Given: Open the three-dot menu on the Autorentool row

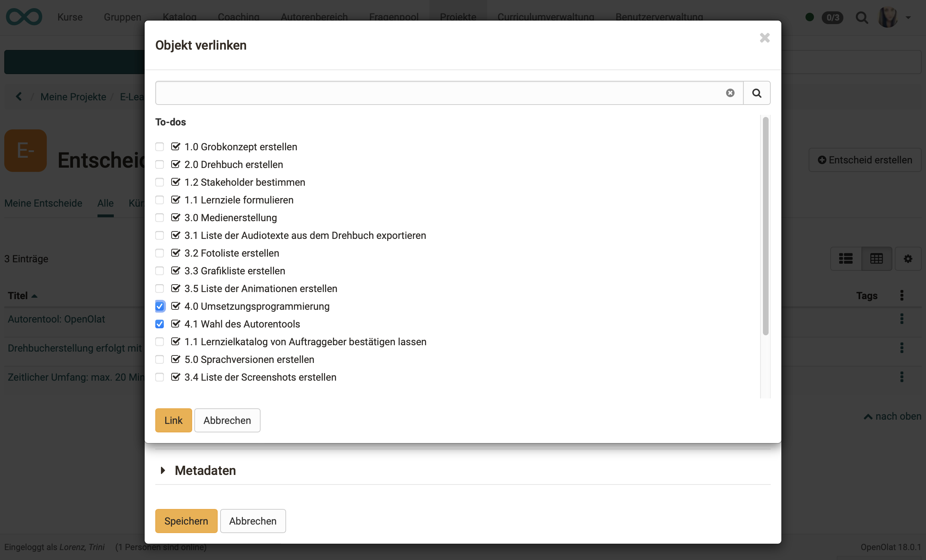Looking at the screenshot, I should coord(902,319).
